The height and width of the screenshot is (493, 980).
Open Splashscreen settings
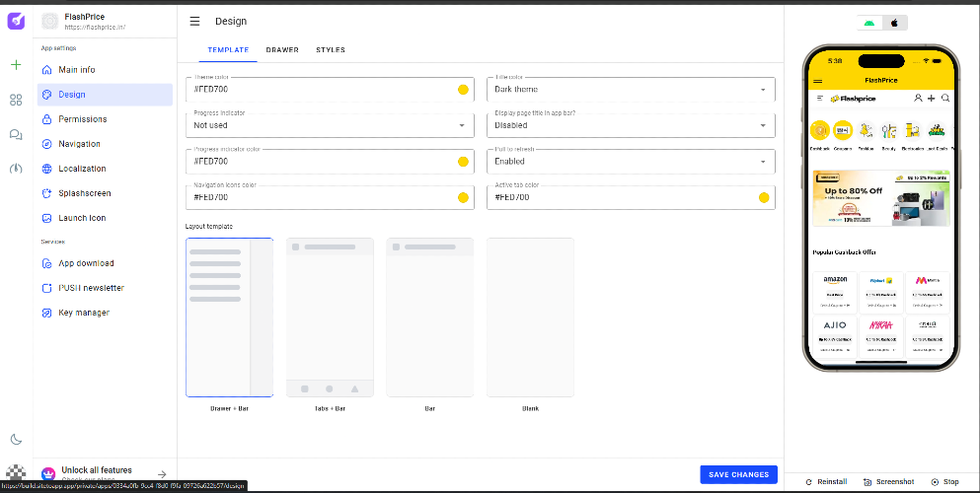pyautogui.click(x=105, y=193)
